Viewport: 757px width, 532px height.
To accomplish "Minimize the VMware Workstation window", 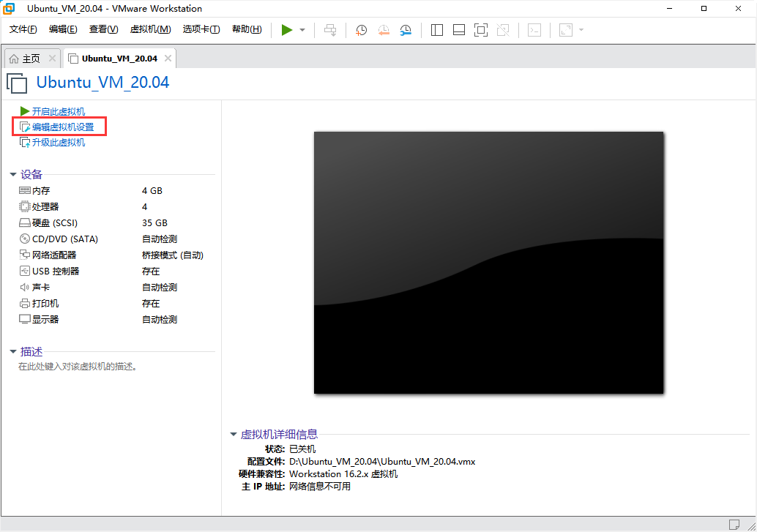I will click(x=670, y=8).
